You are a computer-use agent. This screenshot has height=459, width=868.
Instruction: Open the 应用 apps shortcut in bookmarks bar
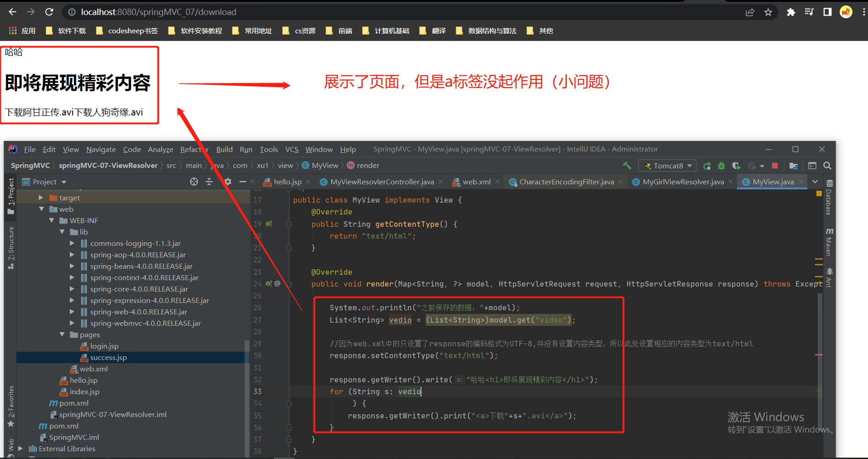pyautogui.click(x=22, y=31)
